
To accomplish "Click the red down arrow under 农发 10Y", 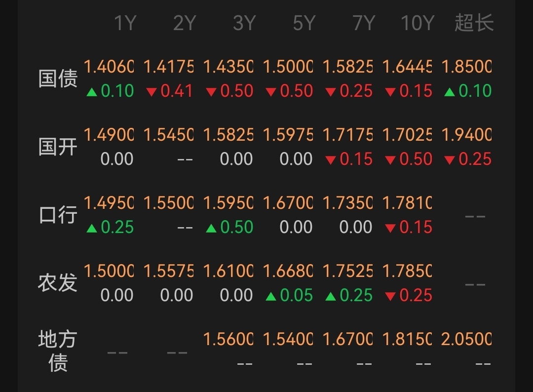I will pyautogui.click(x=390, y=296).
